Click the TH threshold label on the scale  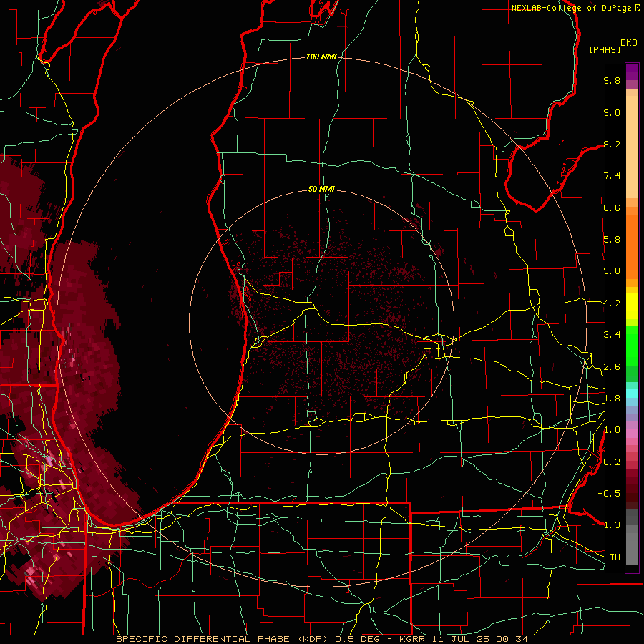coord(615,557)
